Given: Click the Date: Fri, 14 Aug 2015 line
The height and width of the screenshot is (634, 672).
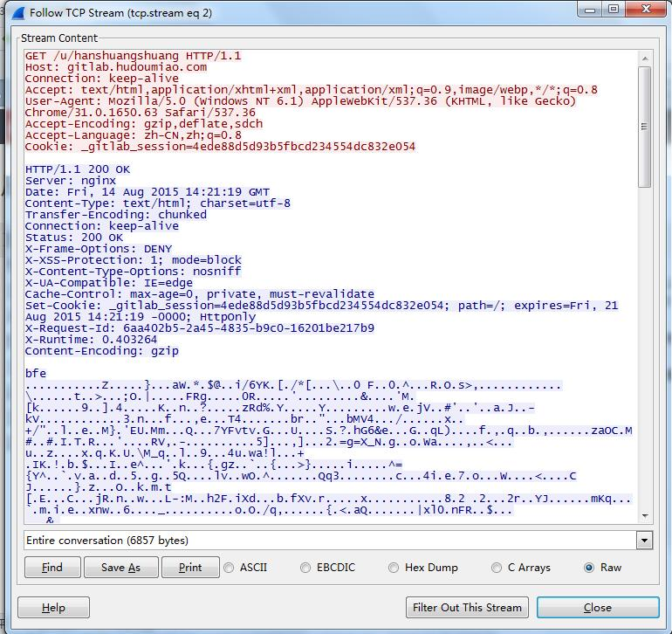Looking at the screenshot, I should point(147,192).
